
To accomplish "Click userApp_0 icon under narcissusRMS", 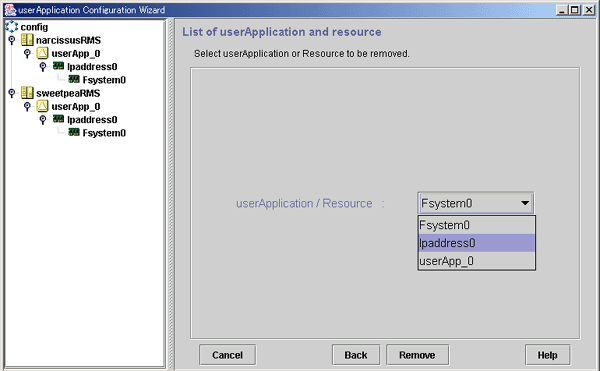I will [42, 53].
